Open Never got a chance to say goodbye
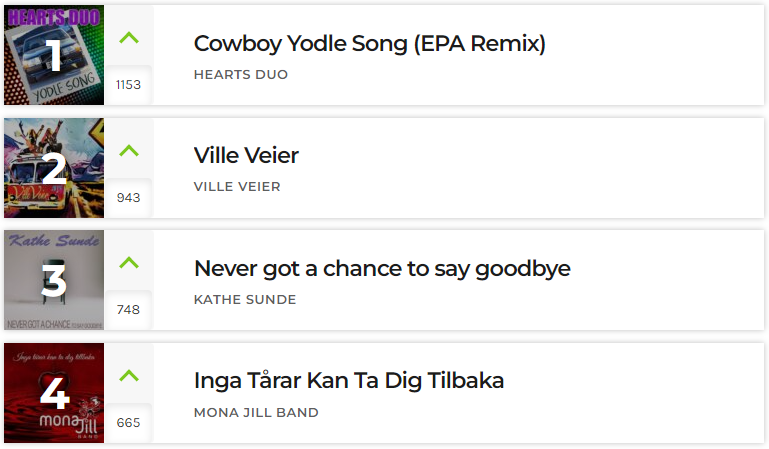Image resolution: width=769 pixels, height=449 pixels. tap(382, 269)
